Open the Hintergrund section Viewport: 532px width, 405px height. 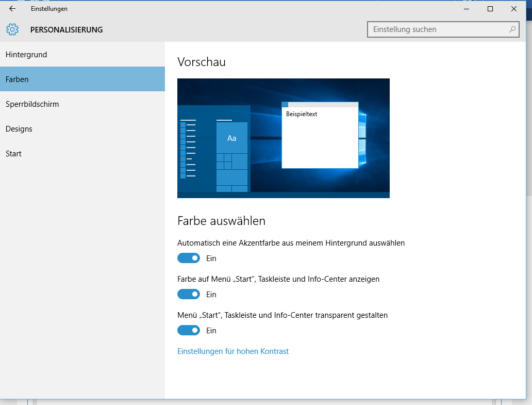[82, 55]
